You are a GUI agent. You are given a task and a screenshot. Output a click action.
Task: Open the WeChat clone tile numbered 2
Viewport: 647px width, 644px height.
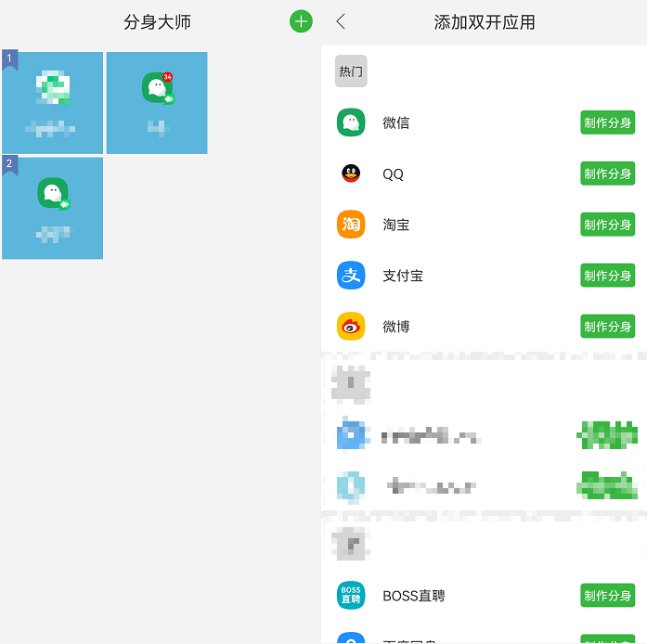[x=52, y=208]
